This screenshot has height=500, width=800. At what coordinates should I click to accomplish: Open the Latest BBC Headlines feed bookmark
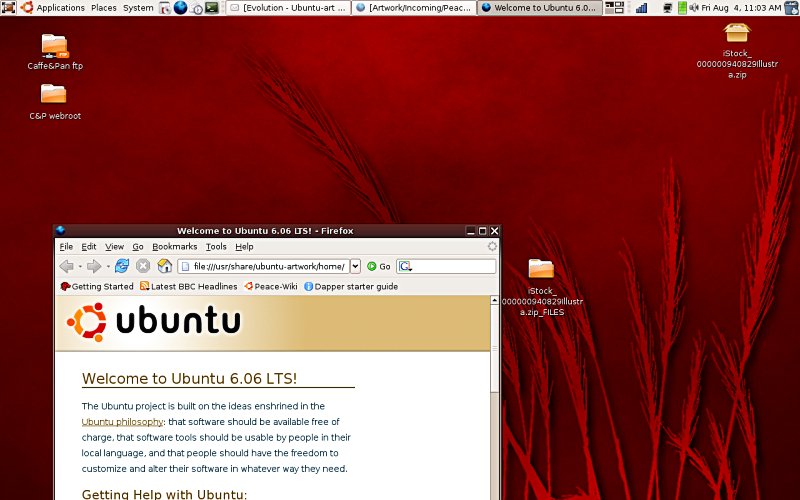point(189,287)
